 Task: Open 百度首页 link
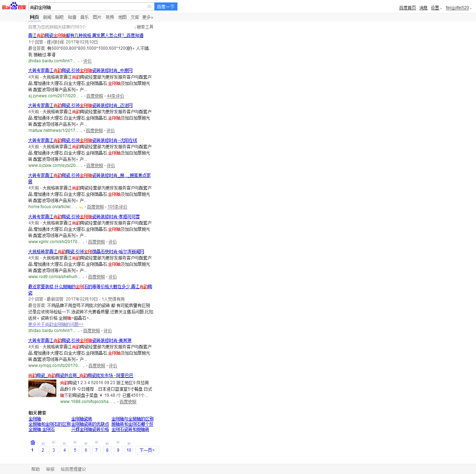point(407,8)
